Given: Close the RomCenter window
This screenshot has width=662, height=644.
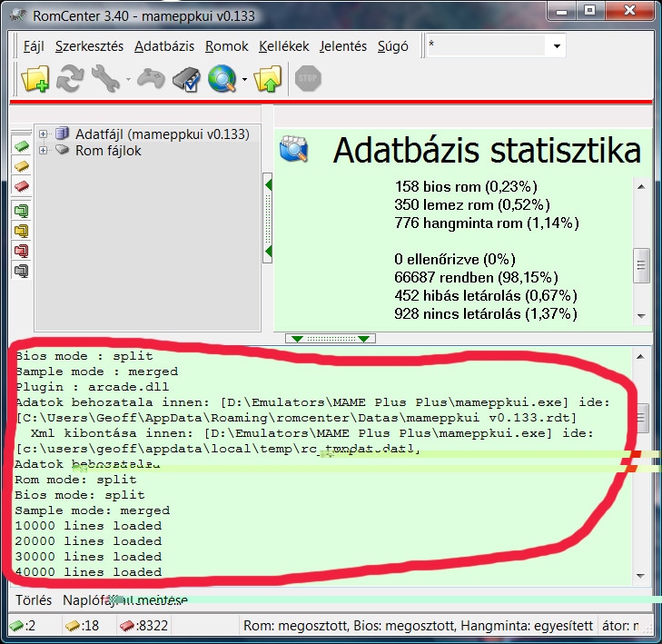Looking at the screenshot, I should tap(629, 11).
